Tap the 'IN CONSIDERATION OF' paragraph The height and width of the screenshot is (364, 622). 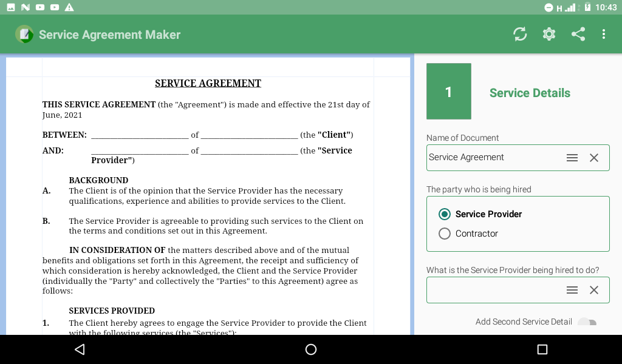(x=200, y=271)
